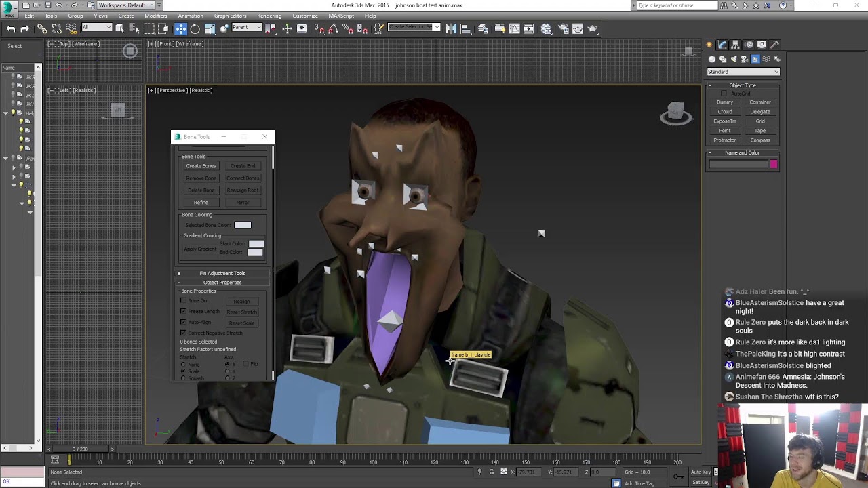The height and width of the screenshot is (488, 868).
Task: Click the gradient Start Color swatch
Action: pos(256,243)
